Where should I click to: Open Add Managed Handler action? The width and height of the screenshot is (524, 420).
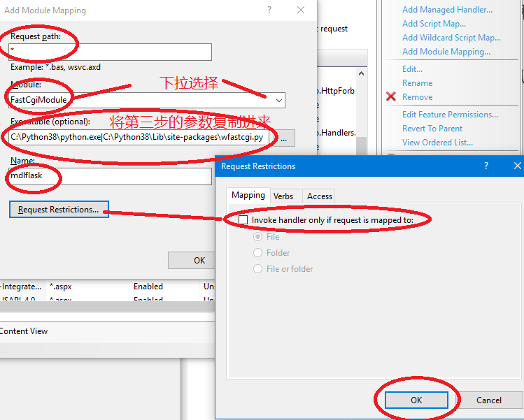tap(447, 10)
